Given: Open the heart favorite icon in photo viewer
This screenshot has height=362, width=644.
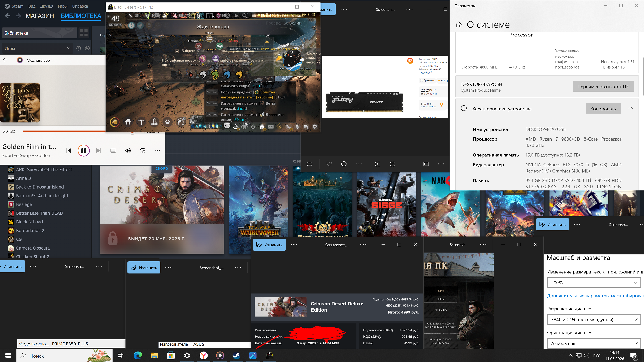Looking at the screenshot, I should click(329, 164).
